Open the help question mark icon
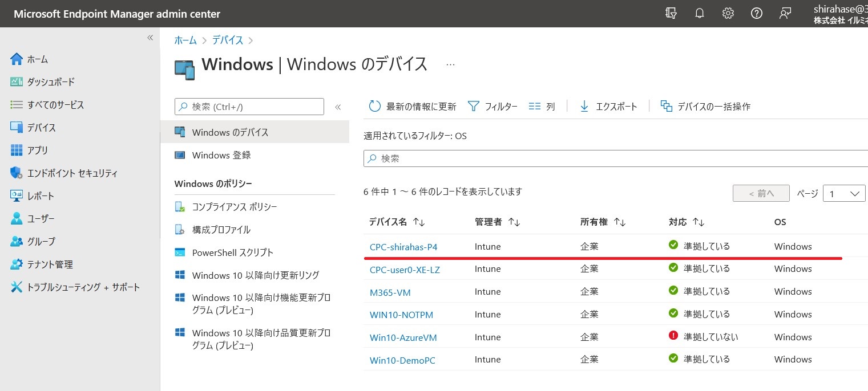This screenshot has height=391, width=868. coord(757,14)
